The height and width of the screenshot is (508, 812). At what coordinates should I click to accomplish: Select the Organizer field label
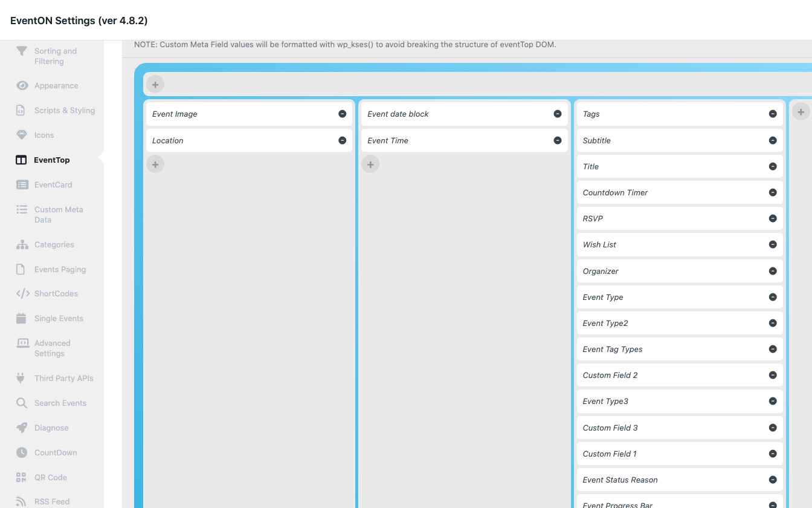(x=601, y=271)
